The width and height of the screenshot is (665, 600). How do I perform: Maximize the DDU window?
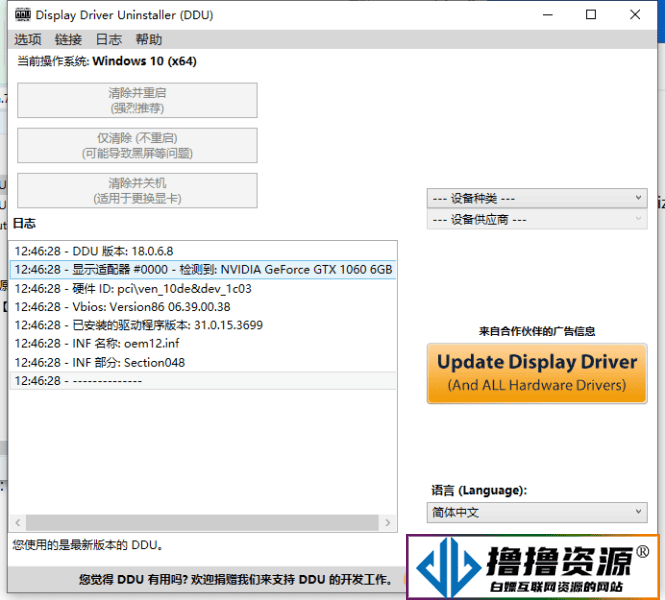(x=591, y=15)
